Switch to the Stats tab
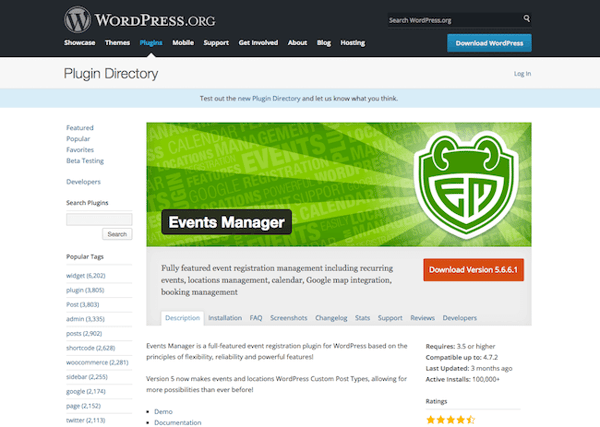 362,318
